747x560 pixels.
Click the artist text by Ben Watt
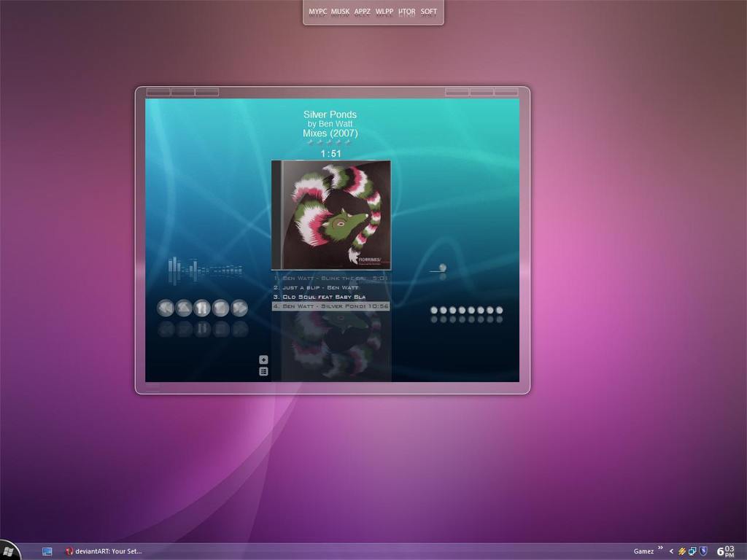pos(330,124)
